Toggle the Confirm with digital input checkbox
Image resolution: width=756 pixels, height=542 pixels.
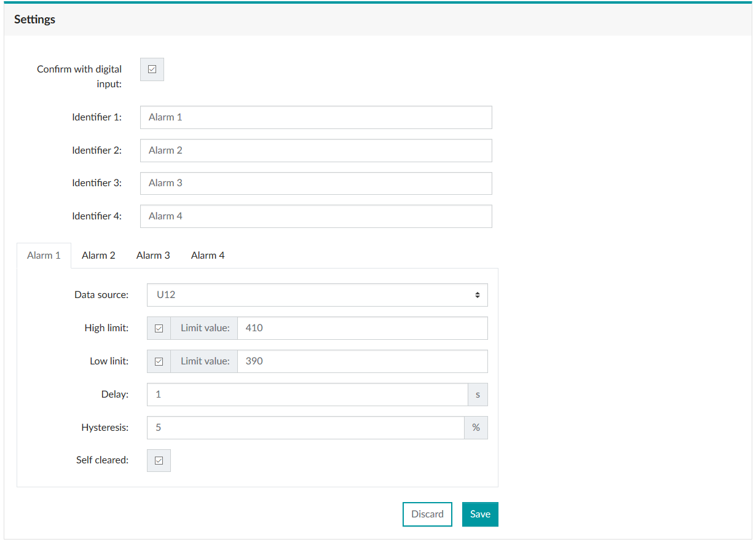tap(152, 69)
